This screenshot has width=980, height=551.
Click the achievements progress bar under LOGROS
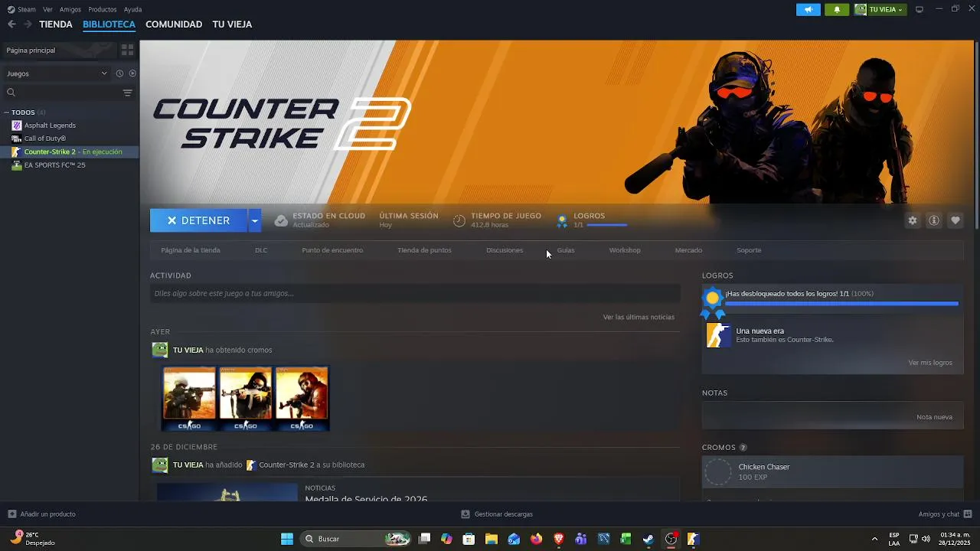(607, 225)
